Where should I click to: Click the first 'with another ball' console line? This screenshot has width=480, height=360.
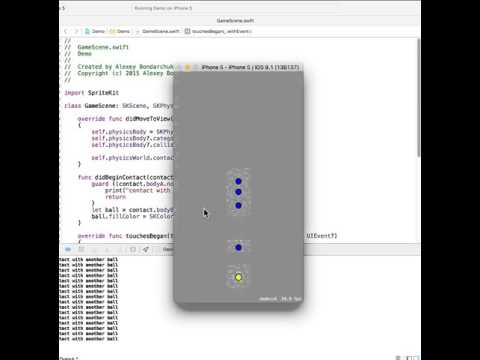point(89,259)
